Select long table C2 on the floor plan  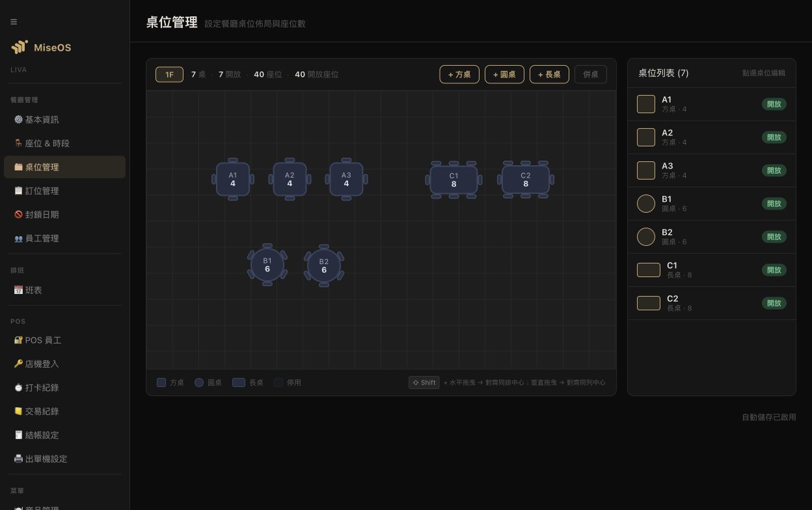click(526, 180)
